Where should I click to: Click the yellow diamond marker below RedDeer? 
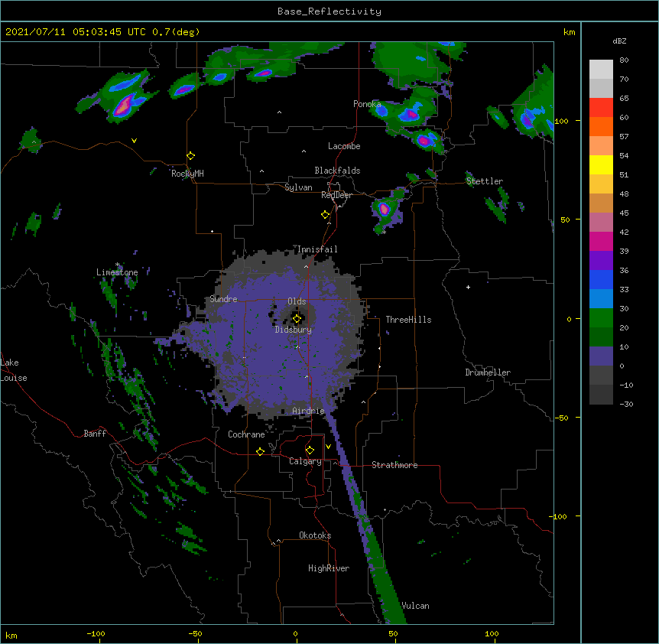326,215
